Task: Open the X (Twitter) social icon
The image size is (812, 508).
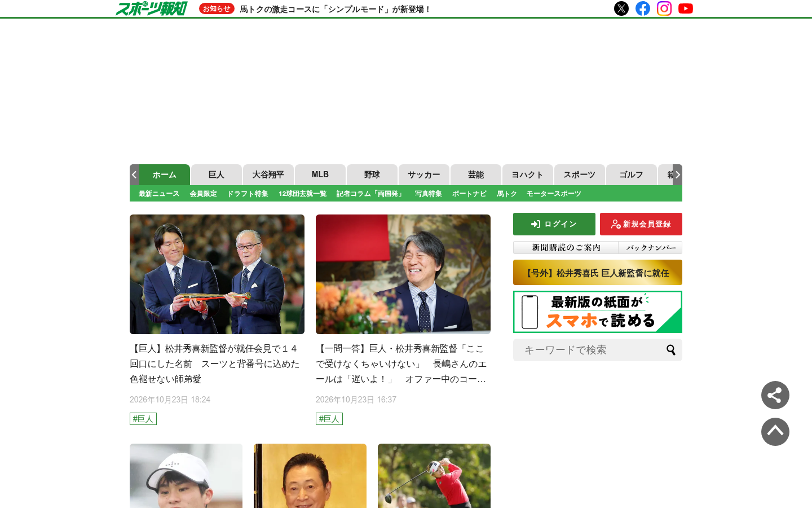Action: pyautogui.click(x=621, y=8)
